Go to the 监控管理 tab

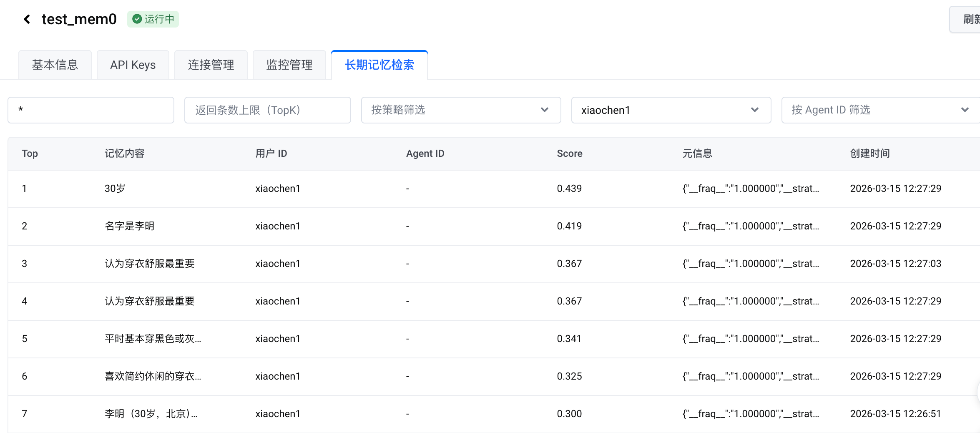(289, 65)
